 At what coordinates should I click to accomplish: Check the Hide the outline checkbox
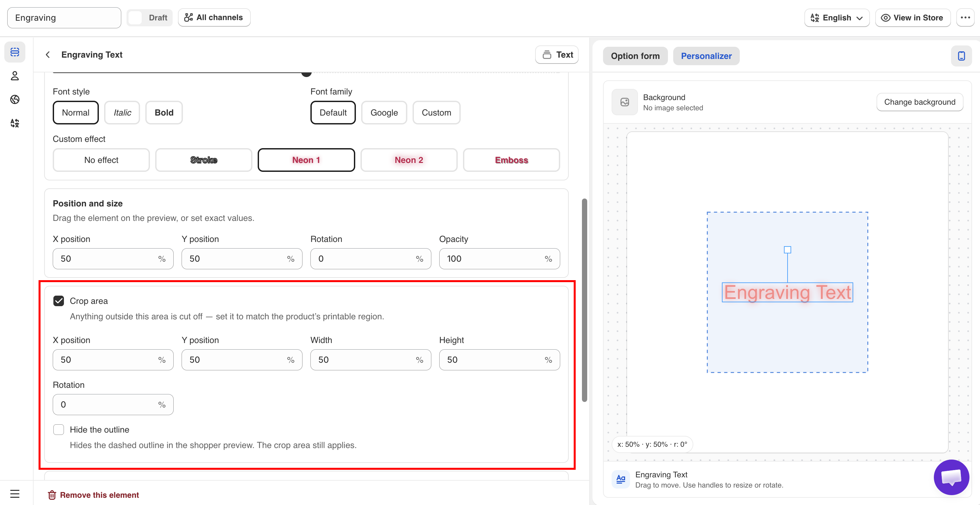click(x=59, y=430)
